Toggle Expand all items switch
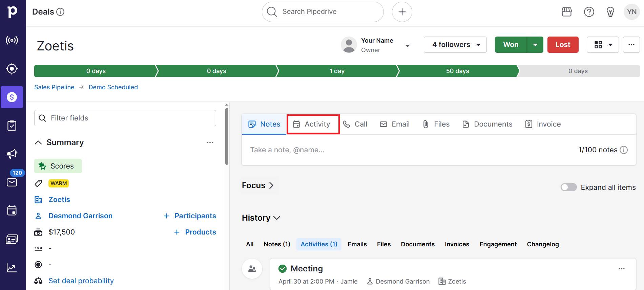The image size is (644, 290). (569, 187)
